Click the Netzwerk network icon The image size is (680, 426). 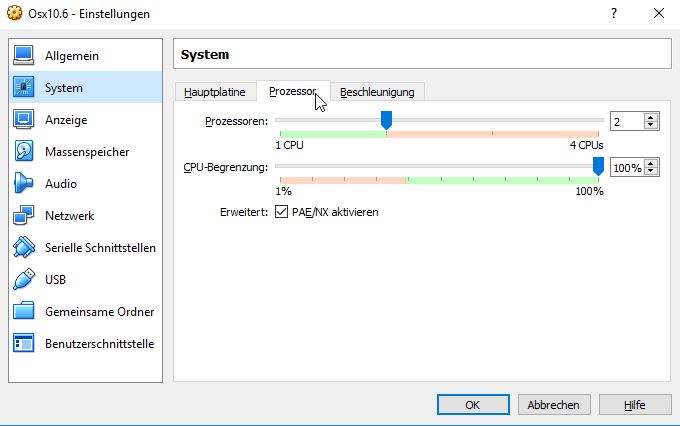(x=23, y=215)
